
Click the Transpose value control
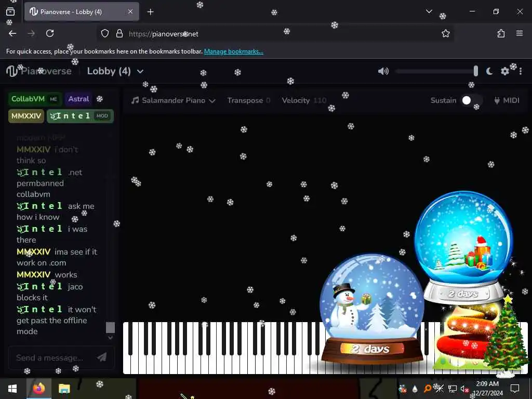pos(249,100)
